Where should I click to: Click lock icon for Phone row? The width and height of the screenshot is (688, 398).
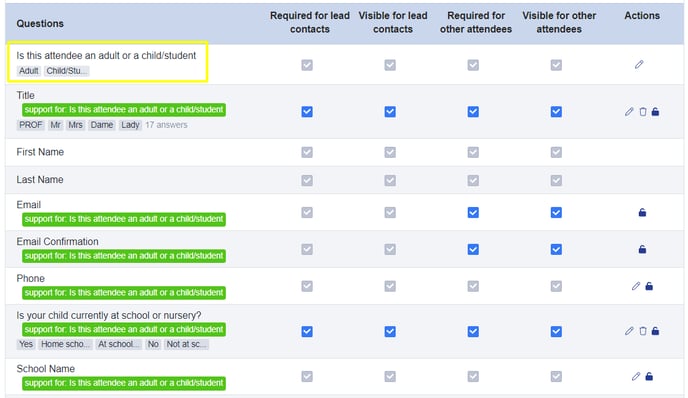649,287
